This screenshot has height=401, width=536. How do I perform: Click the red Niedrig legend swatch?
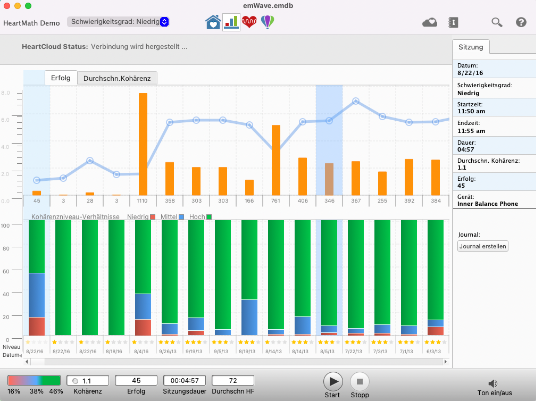click(152, 217)
